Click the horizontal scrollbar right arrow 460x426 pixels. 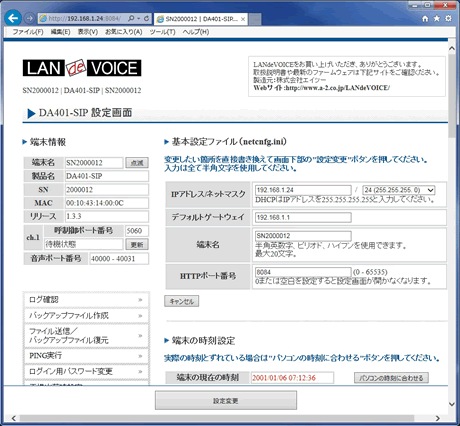[438, 418]
